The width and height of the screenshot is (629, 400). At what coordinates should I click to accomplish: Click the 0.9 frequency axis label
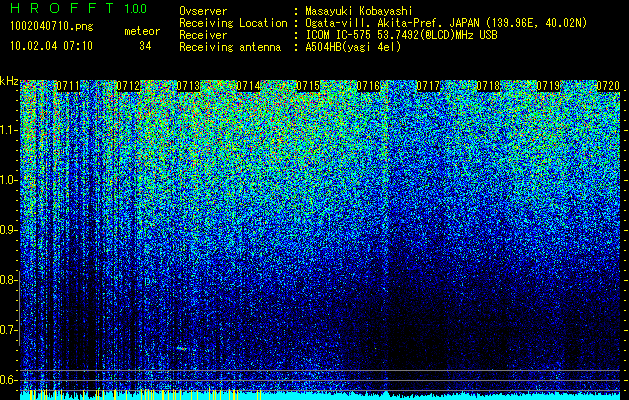8,230
